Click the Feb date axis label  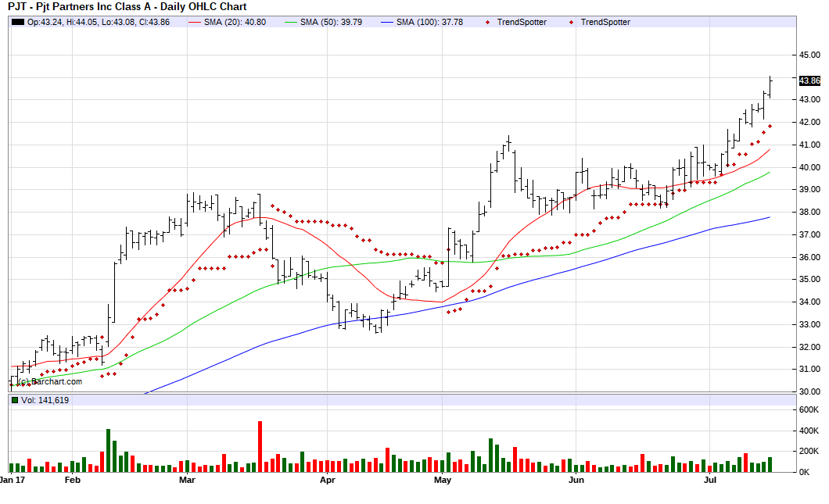73,481
